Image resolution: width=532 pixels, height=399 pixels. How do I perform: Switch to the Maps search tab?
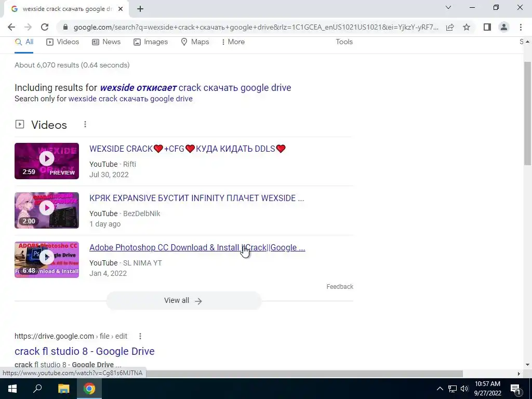[x=195, y=42]
